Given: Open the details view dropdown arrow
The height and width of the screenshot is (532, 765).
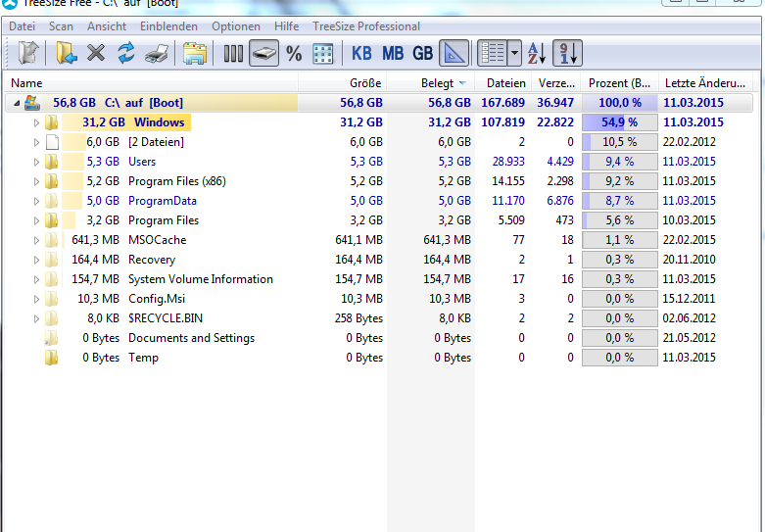Looking at the screenshot, I should (x=514, y=53).
